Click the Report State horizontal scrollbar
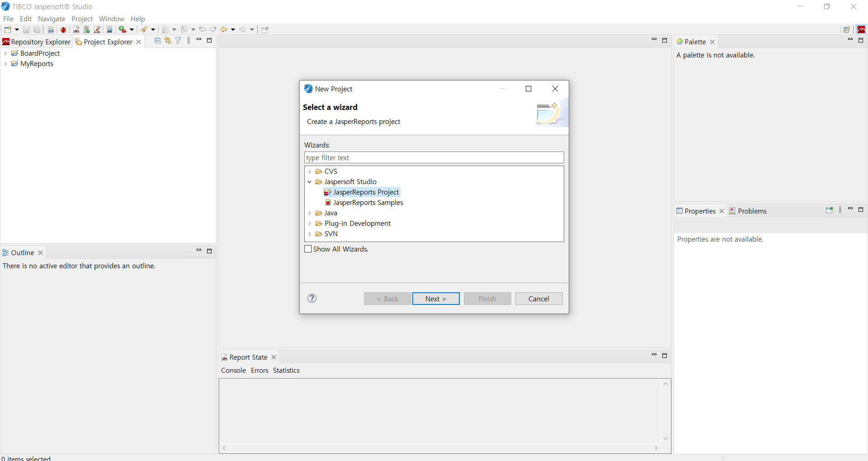The image size is (868, 461). tap(440, 448)
